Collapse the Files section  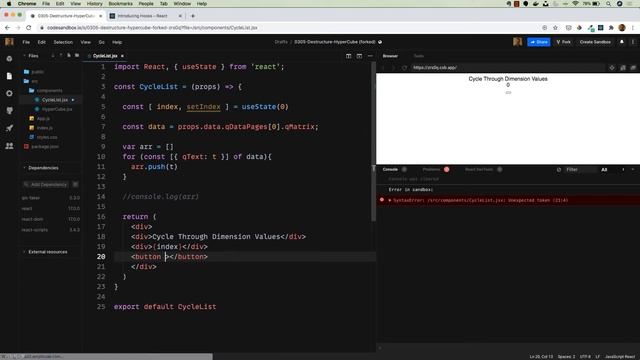coord(31,56)
